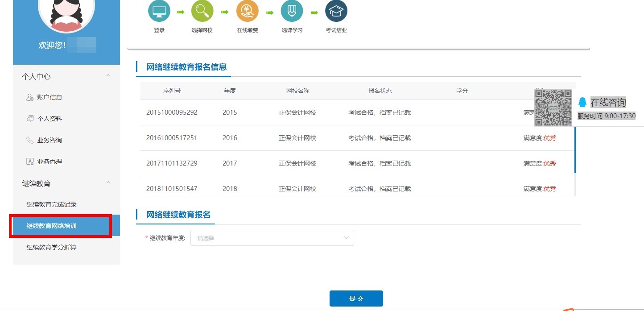Click the 在线缴费 payment step icon
This screenshot has height=311, width=644.
tap(248, 11)
